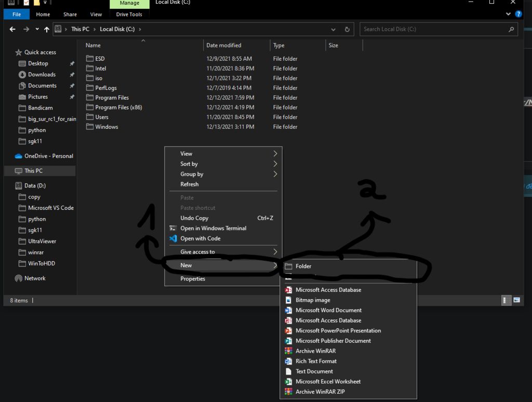This screenshot has width=532, height=402.
Task: Expand the Group by submenu
Action: point(223,174)
